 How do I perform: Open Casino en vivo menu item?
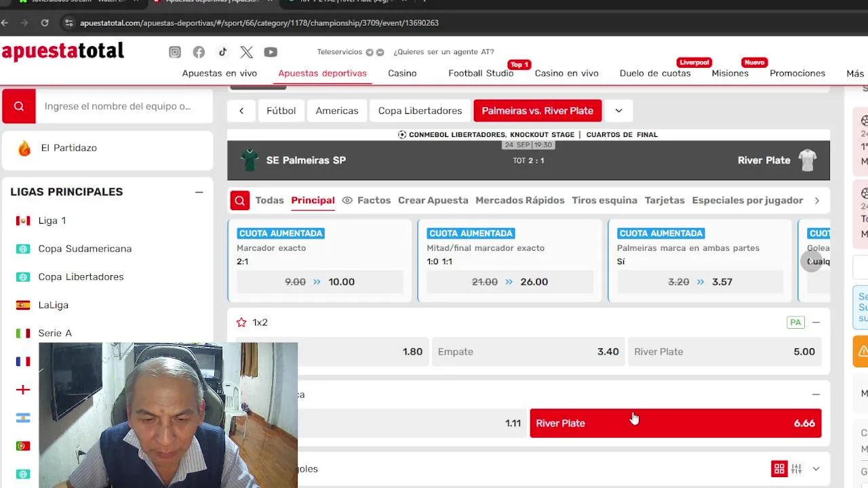[567, 73]
